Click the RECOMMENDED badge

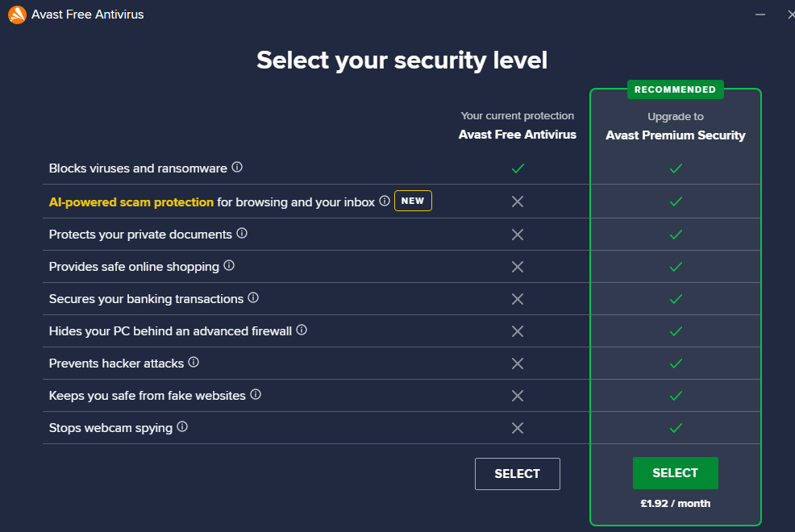676,89
